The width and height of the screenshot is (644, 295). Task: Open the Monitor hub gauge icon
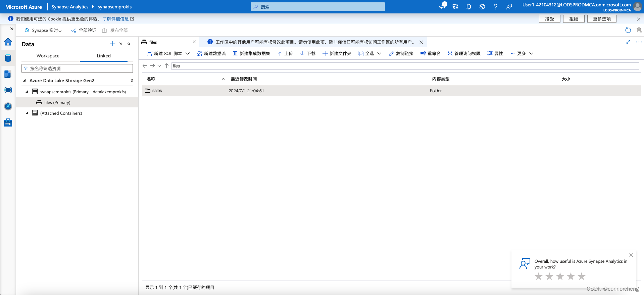coord(8,106)
